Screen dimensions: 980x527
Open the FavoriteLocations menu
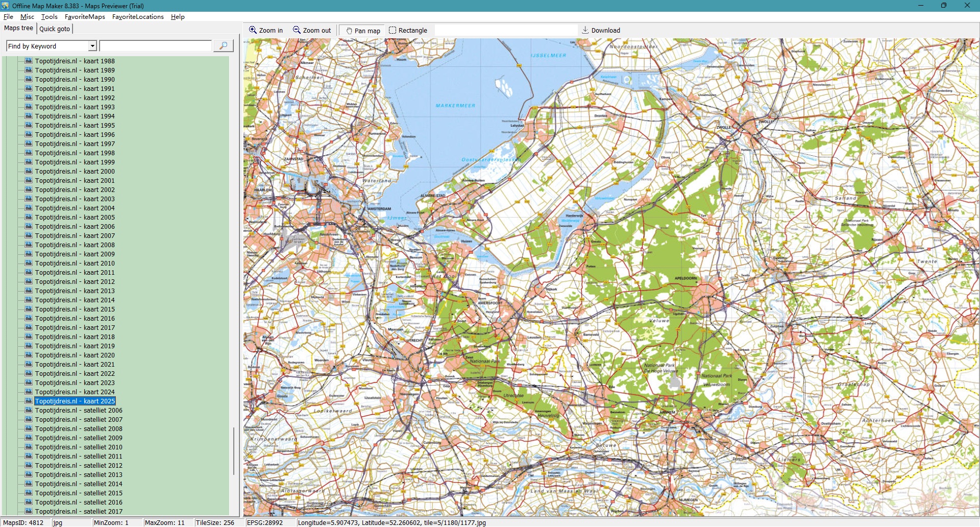click(138, 17)
